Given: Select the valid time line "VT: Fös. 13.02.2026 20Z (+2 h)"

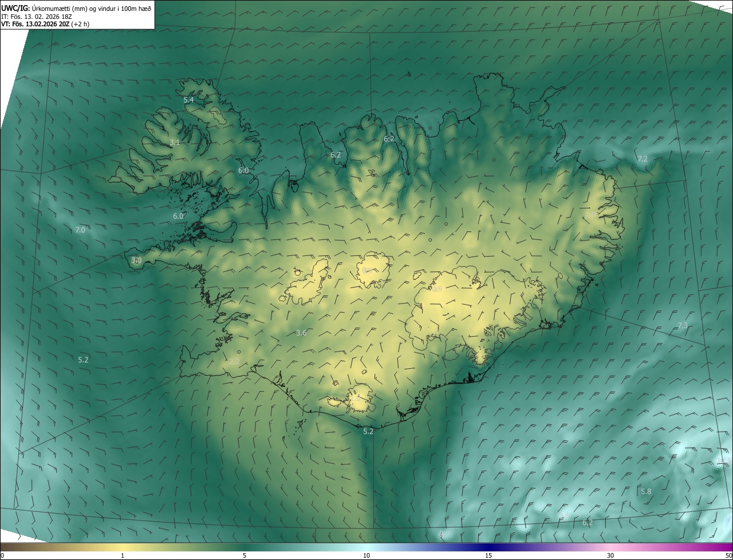Looking at the screenshot, I should [x=45, y=24].
